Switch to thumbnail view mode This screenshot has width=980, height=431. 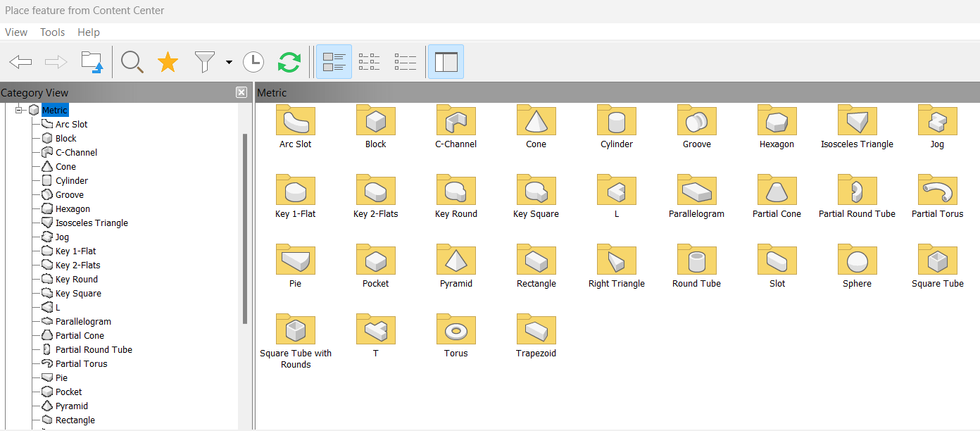point(334,62)
